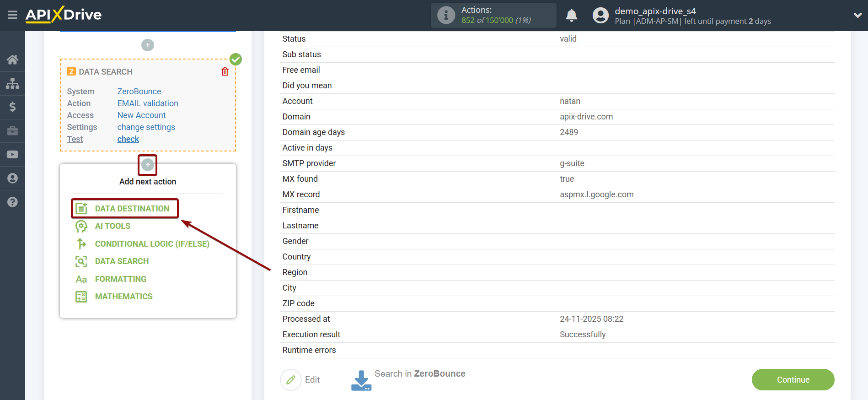868x400 pixels.
Task: Click the natan account value
Action: (x=570, y=101)
